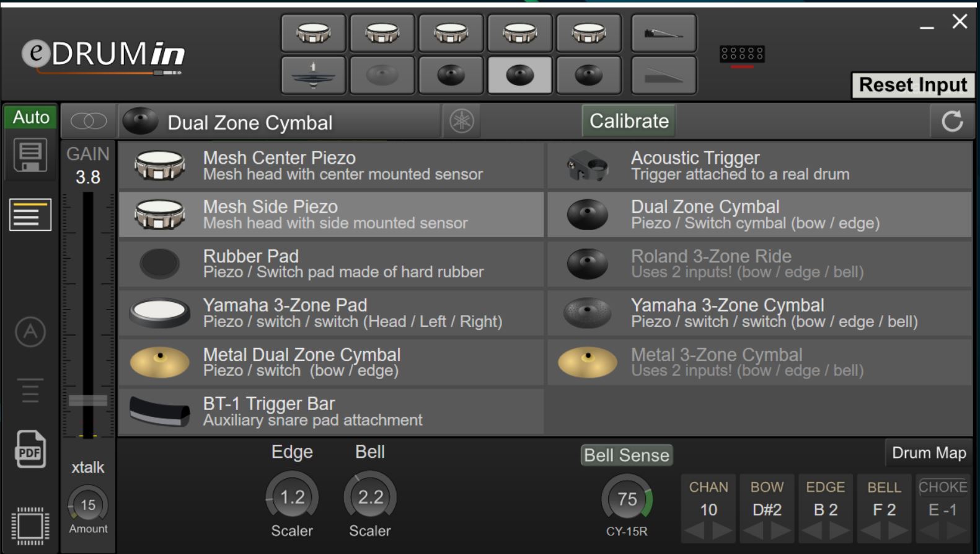The height and width of the screenshot is (554, 980).
Task: Increase BOW note with right arrow
Action: pos(781,531)
